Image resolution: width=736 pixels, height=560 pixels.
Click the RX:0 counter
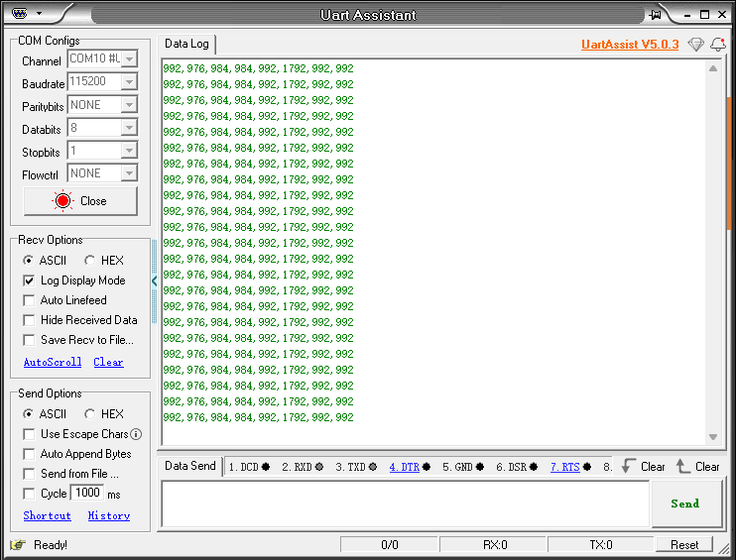[495, 545]
